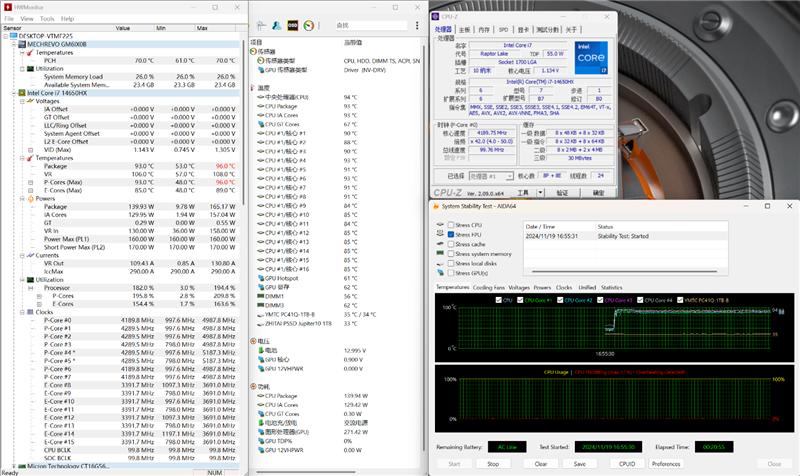This screenshot has height=476, width=800.
Task: Open Preferences in Stability Test
Action: [666, 464]
